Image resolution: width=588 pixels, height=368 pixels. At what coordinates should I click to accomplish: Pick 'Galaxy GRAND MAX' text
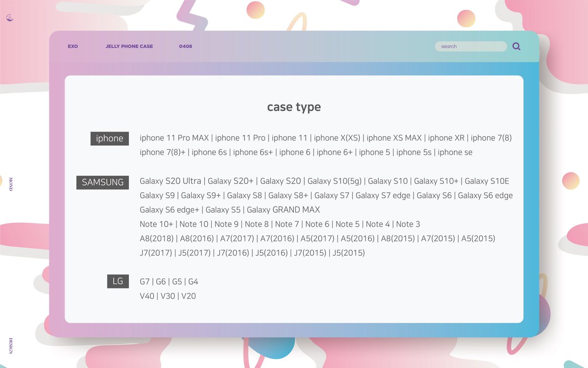284,210
